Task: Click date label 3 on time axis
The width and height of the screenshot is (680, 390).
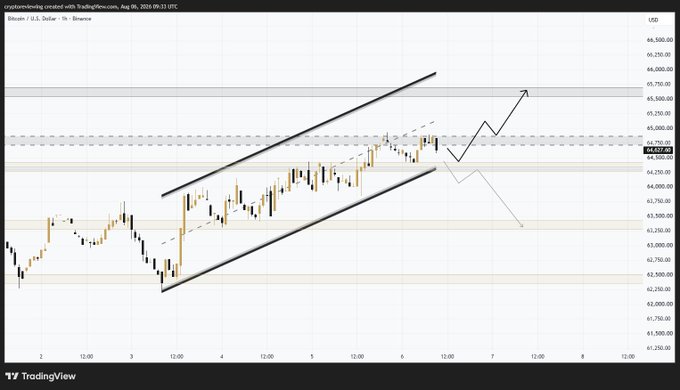Action: click(x=131, y=357)
